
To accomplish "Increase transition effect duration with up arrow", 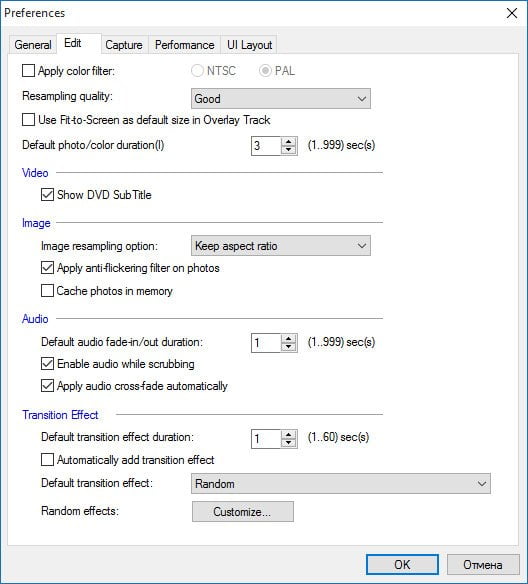I will (289, 435).
